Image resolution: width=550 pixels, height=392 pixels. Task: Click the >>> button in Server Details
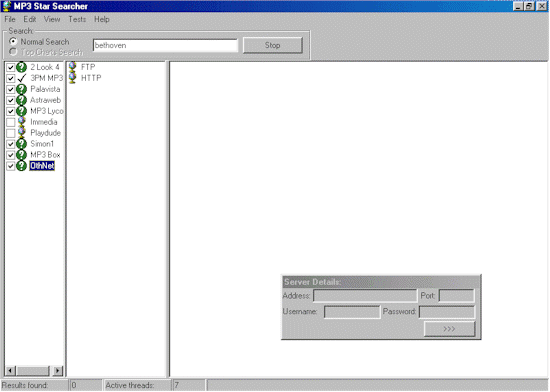(449, 329)
